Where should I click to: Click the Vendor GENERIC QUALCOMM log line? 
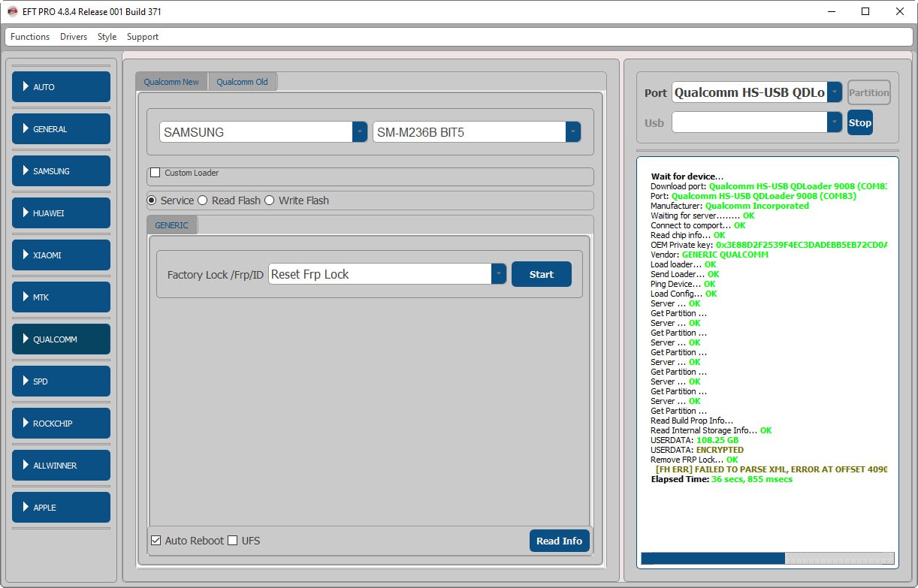(x=709, y=255)
